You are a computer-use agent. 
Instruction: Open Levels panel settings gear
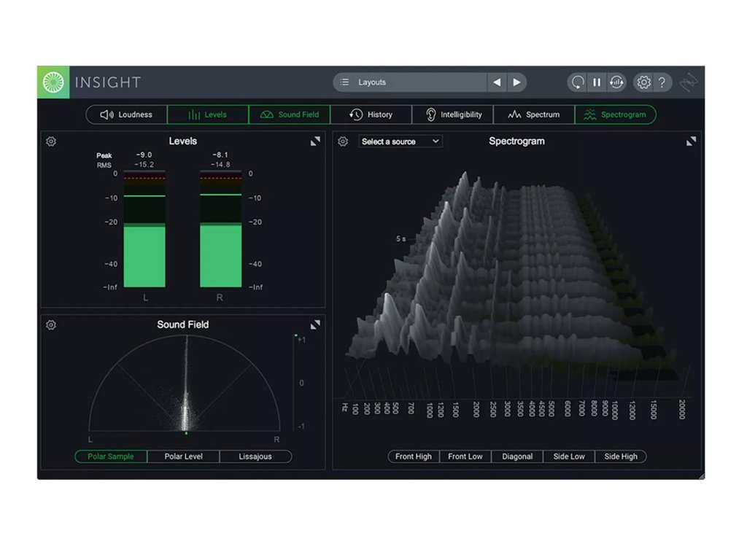[x=51, y=141]
